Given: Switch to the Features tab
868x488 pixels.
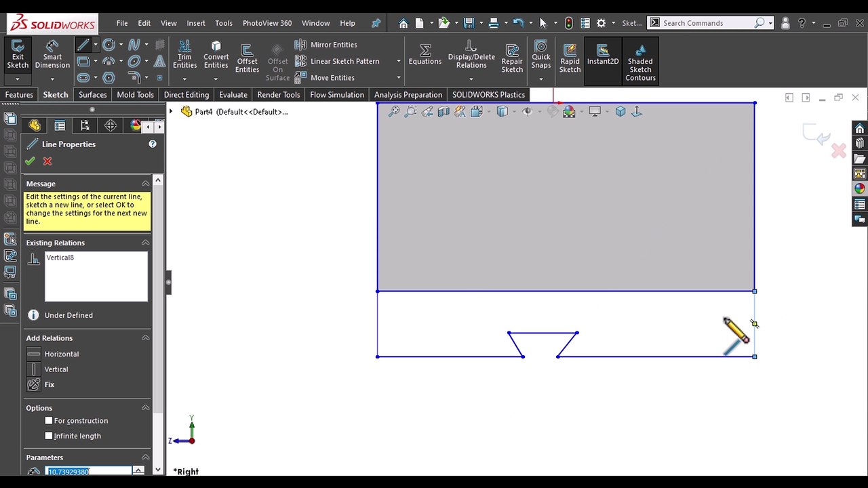Looking at the screenshot, I should pos(19,95).
